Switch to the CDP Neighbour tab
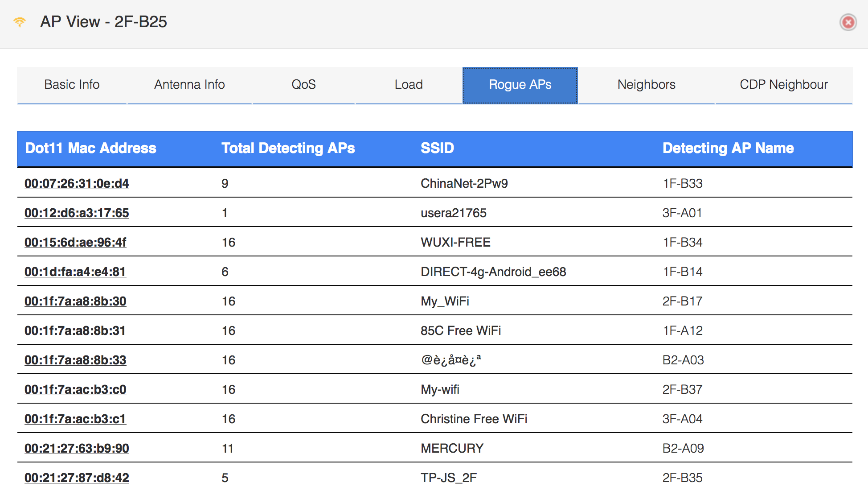This screenshot has height=487, width=868. coord(784,85)
